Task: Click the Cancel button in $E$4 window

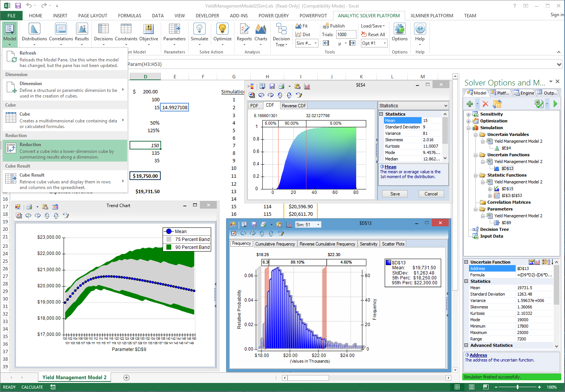Action: click(431, 194)
